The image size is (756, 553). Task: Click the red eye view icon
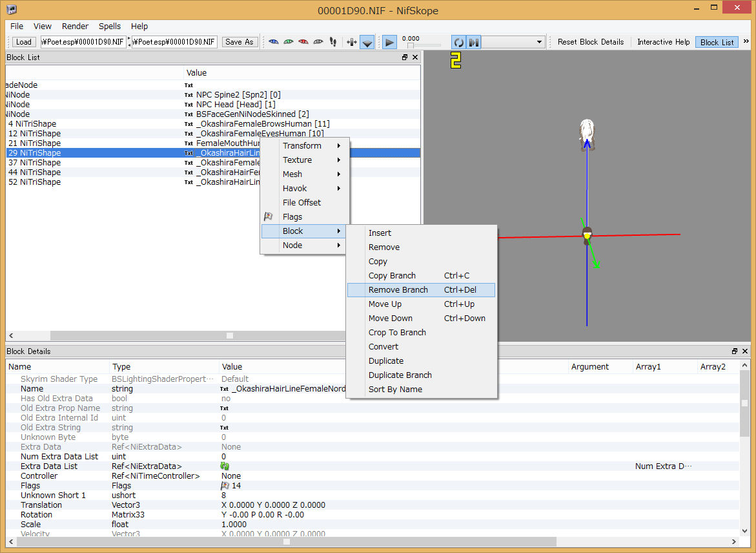tap(303, 42)
